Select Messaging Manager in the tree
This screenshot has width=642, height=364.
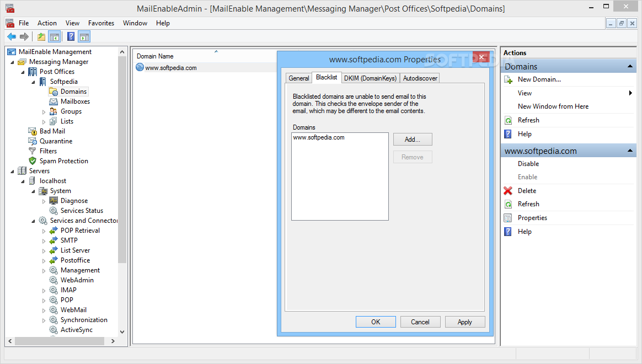(x=58, y=62)
